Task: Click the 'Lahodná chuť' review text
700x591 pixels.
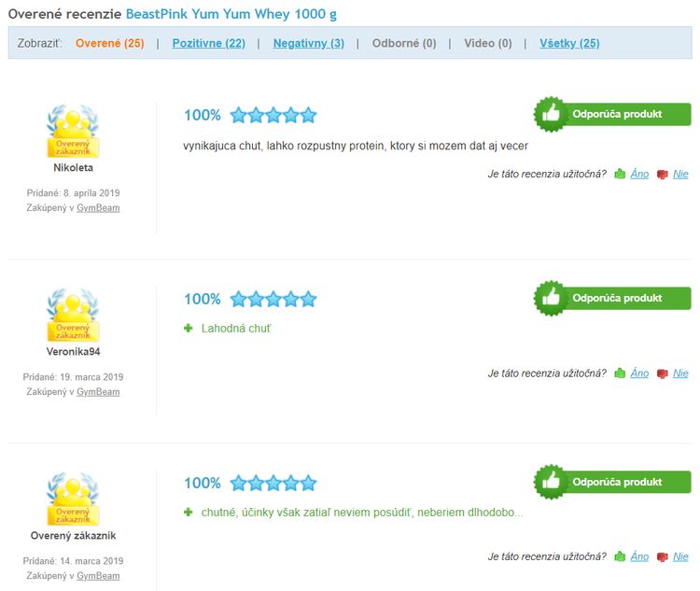Action: point(236,329)
